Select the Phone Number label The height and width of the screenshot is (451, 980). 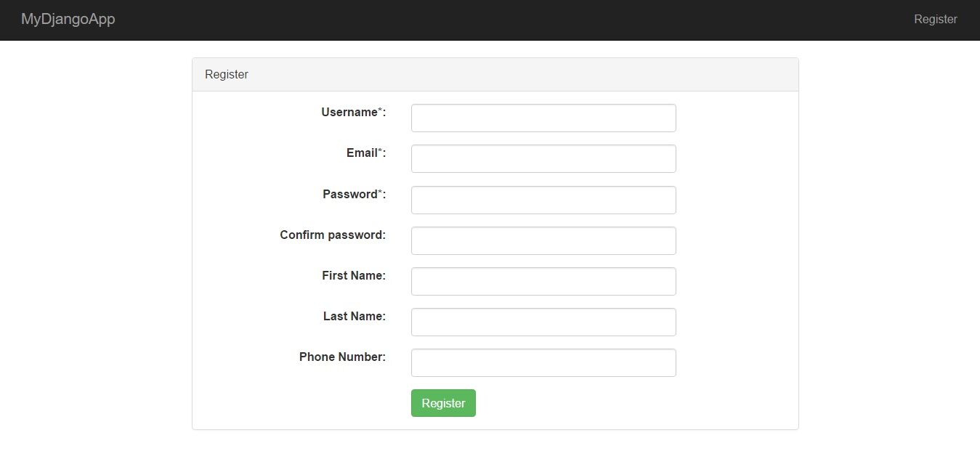pos(341,357)
